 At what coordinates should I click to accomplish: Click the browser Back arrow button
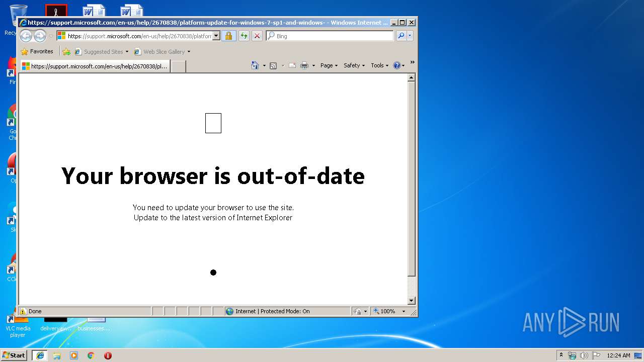(x=26, y=36)
